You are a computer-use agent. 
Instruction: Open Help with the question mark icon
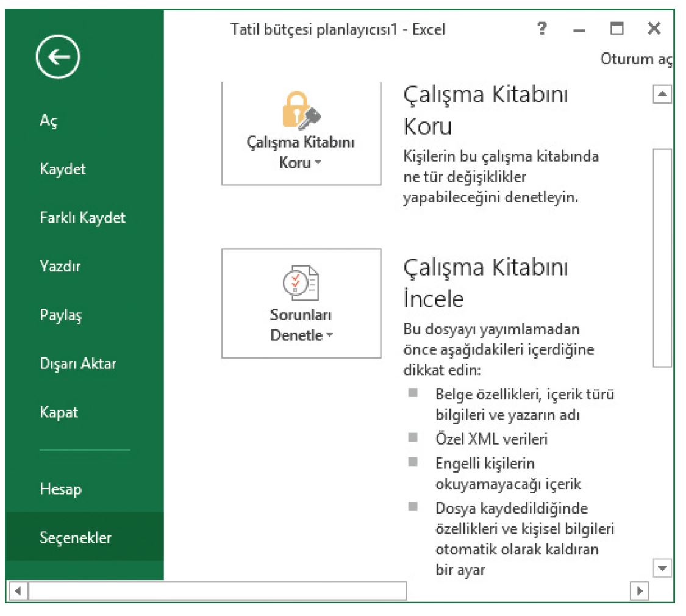(540, 29)
